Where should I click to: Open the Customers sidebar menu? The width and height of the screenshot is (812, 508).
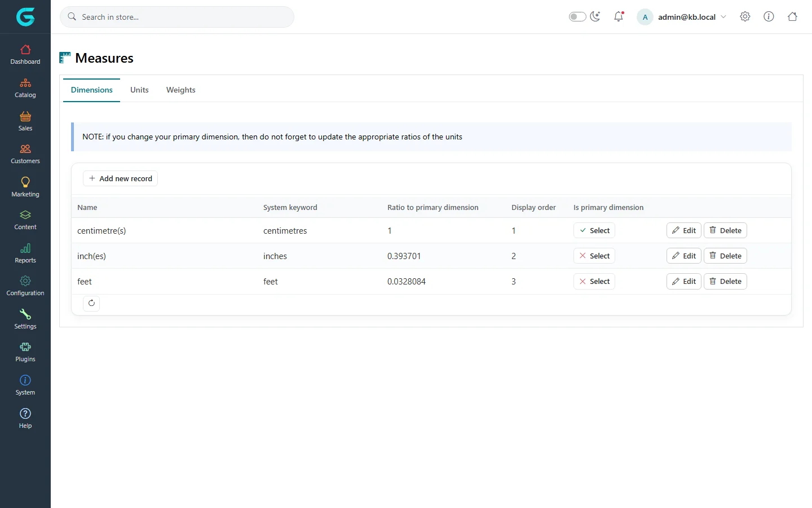pos(25,154)
